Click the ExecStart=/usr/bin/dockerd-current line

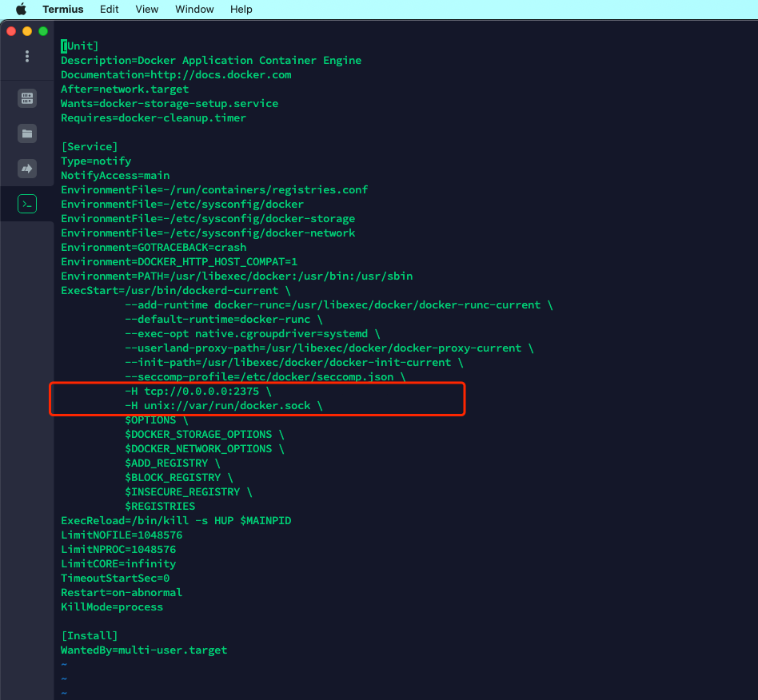(x=170, y=291)
